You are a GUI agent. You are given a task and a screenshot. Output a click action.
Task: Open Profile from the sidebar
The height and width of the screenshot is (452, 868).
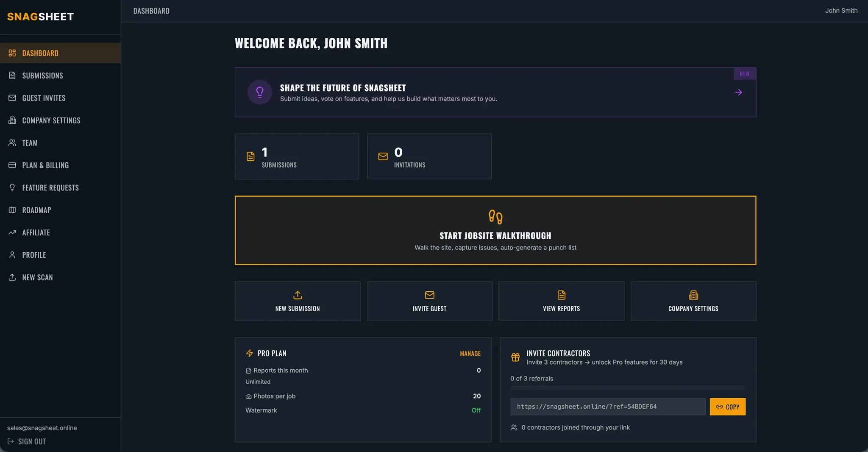click(x=60, y=255)
